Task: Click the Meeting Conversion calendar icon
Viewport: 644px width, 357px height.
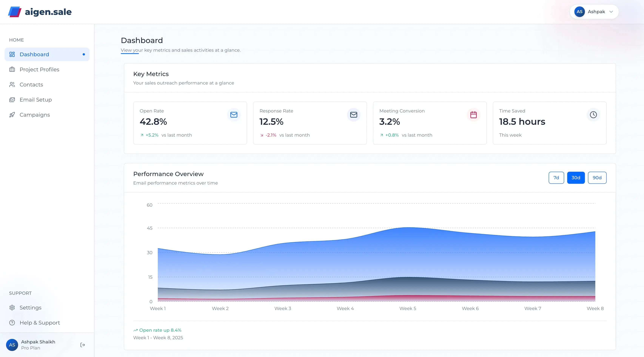Action: [473, 115]
